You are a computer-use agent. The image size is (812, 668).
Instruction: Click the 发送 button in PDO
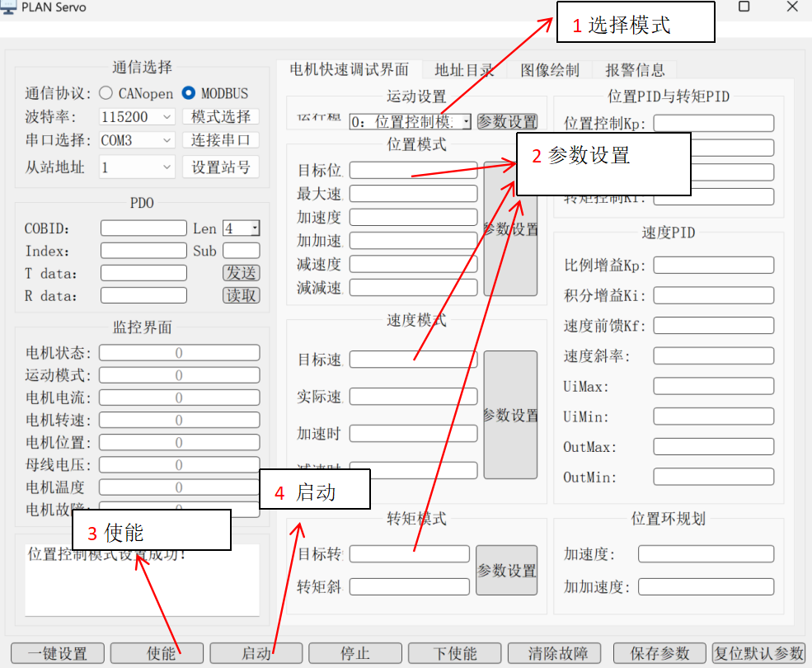coord(242,273)
